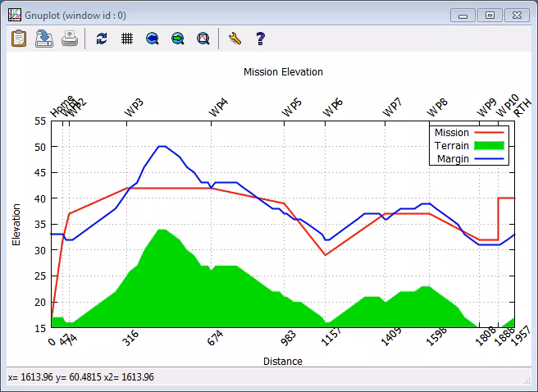Click the replot refresh icon
Screen dimensions: 538x392
point(102,39)
